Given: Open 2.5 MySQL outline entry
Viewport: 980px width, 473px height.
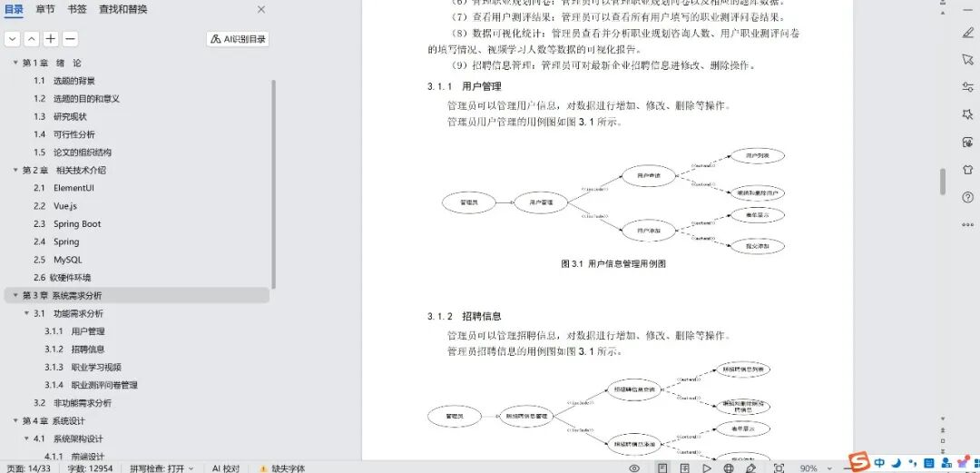Looking at the screenshot, I should click(x=57, y=260).
